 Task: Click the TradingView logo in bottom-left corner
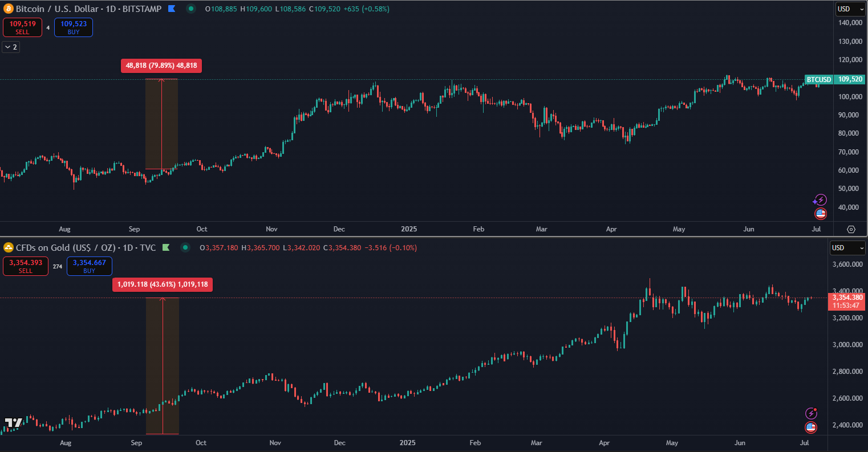(x=14, y=423)
